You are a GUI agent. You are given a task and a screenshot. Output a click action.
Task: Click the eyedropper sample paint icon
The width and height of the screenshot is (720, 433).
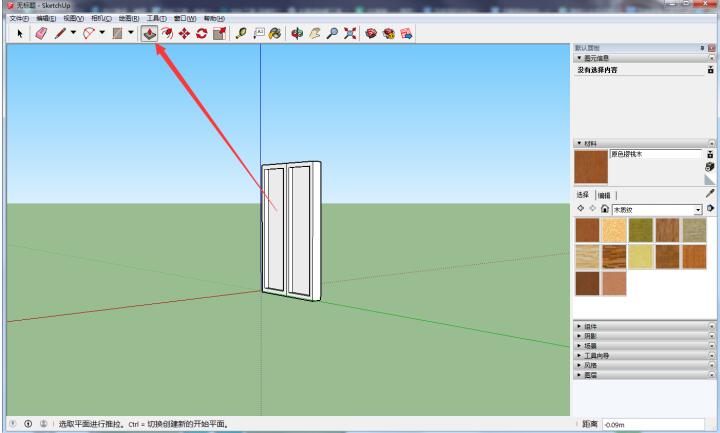(711, 193)
